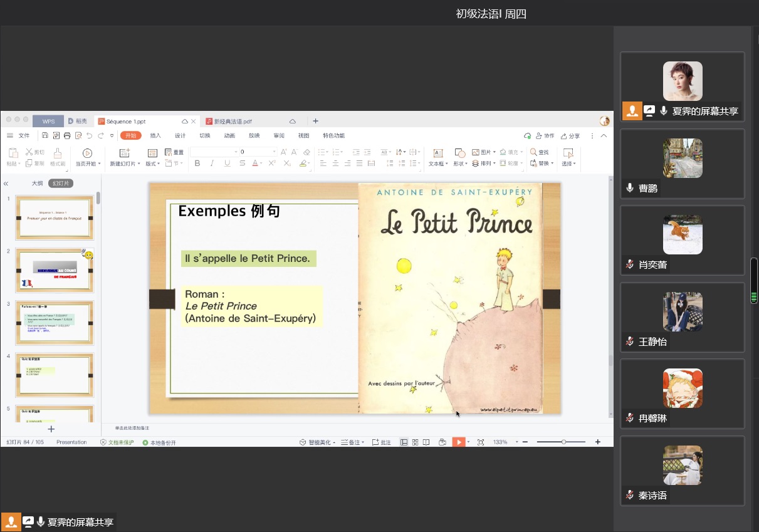759x532 pixels.
Task: Click the 分享 (Share) button
Action: [570, 135]
